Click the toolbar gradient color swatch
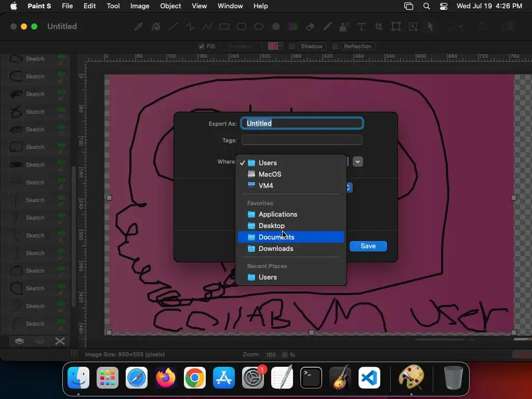 coord(293,26)
